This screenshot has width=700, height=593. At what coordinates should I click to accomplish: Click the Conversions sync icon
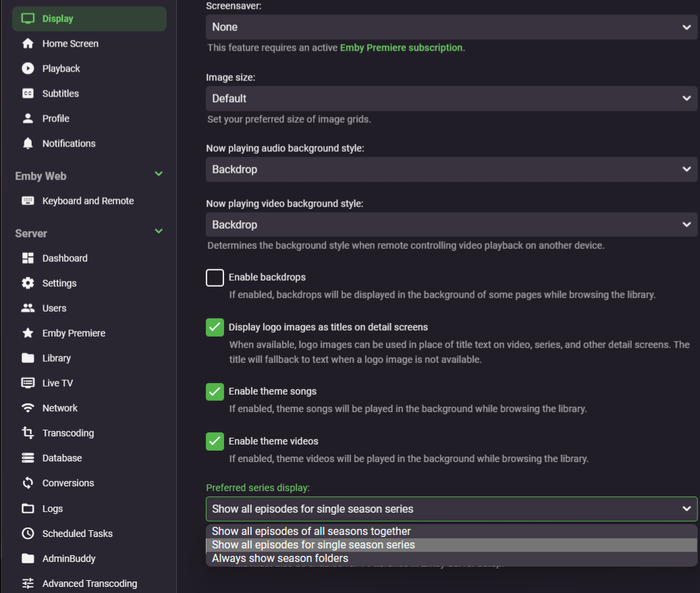[28, 482]
